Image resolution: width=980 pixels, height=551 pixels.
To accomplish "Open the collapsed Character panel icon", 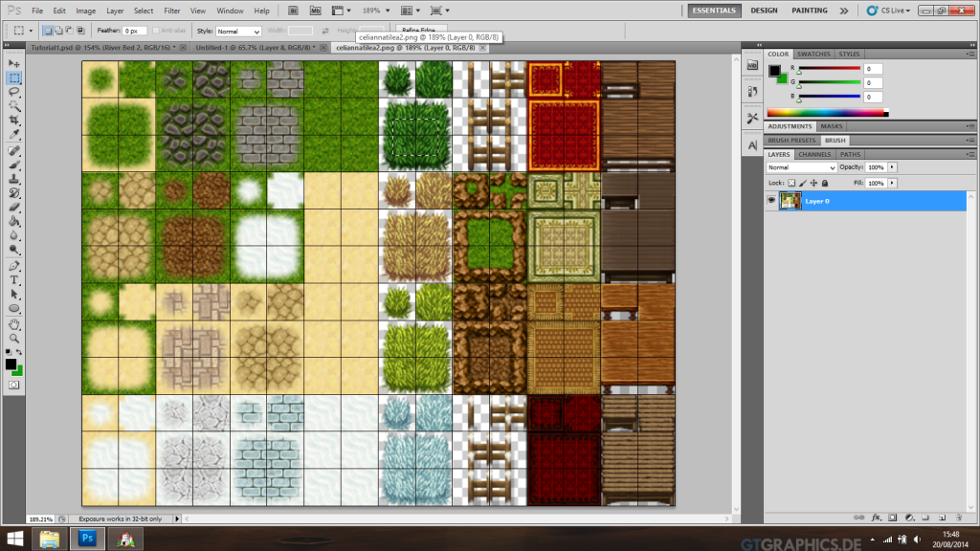I will (752, 145).
